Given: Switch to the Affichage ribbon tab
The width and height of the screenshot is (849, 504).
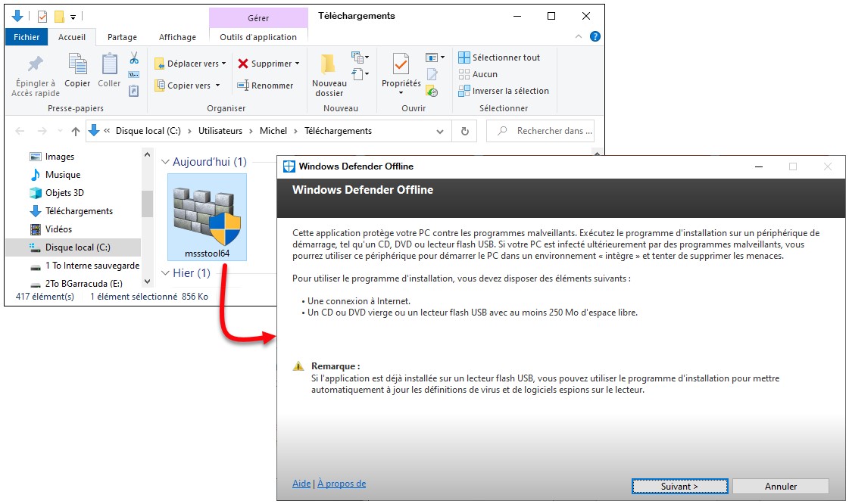Looking at the screenshot, I should point(177,37).
